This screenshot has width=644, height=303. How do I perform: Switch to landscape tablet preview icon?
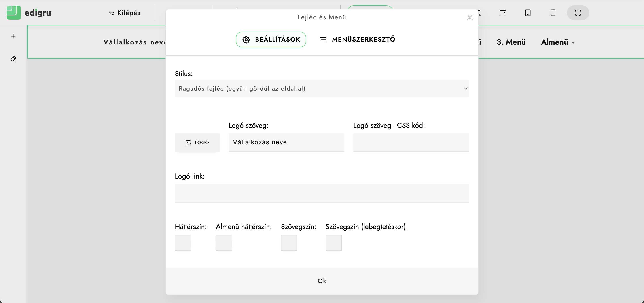(x=503, y=13)
